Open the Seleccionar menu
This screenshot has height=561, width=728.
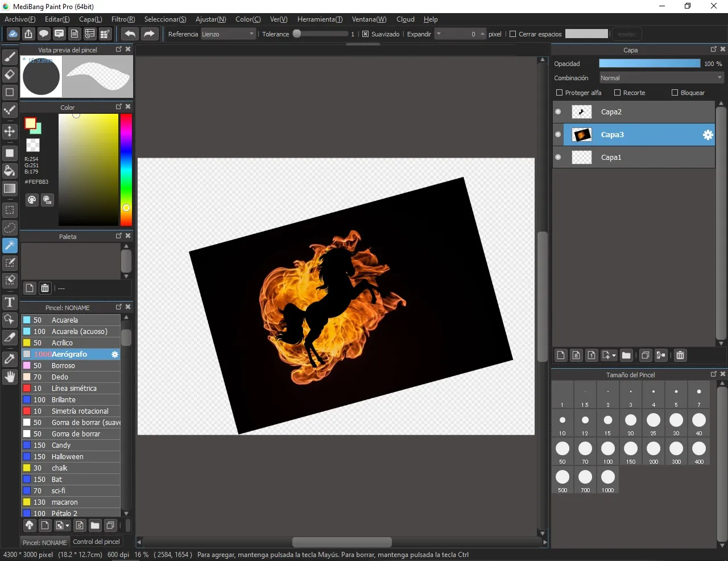pos(166,19)
